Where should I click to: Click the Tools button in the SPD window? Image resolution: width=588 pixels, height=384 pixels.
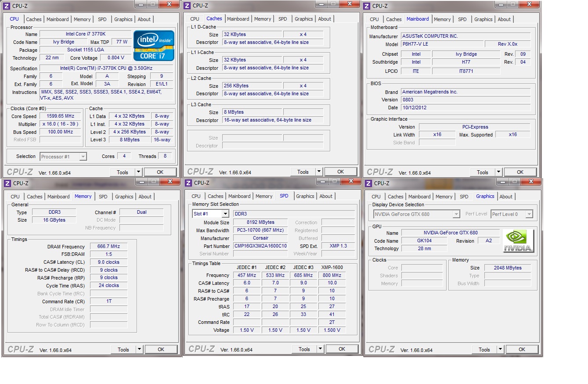(304, 349)
